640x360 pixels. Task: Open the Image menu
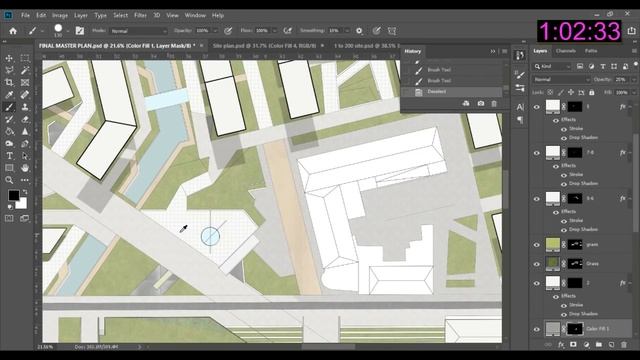[60, 15]
